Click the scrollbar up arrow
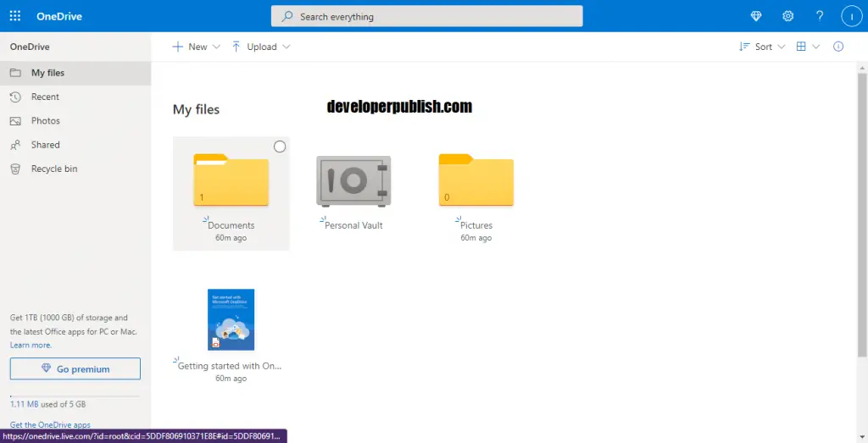This screenshot has width=868, height=443. pyautogui.click(x=862, y=67)
